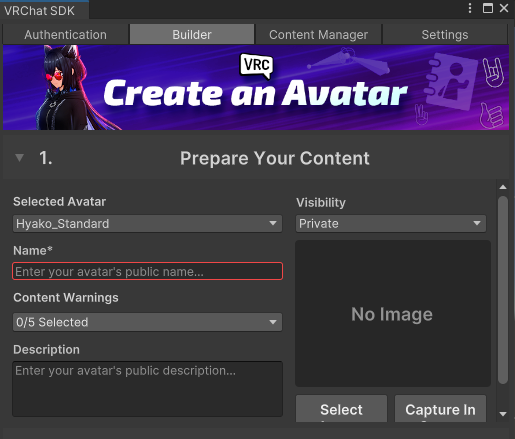The height and width of the screenshot is (439, 515).
Task: Open the Content Manager tab
Action: [x=318, y=35]
